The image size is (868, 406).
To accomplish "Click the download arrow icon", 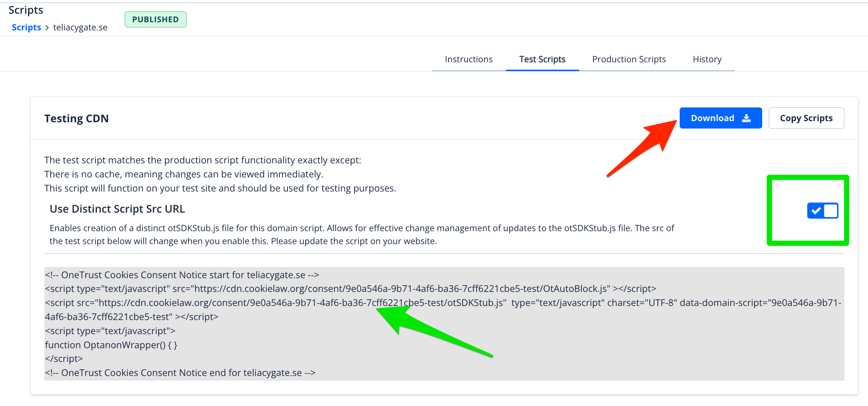I will pos(746,118).
